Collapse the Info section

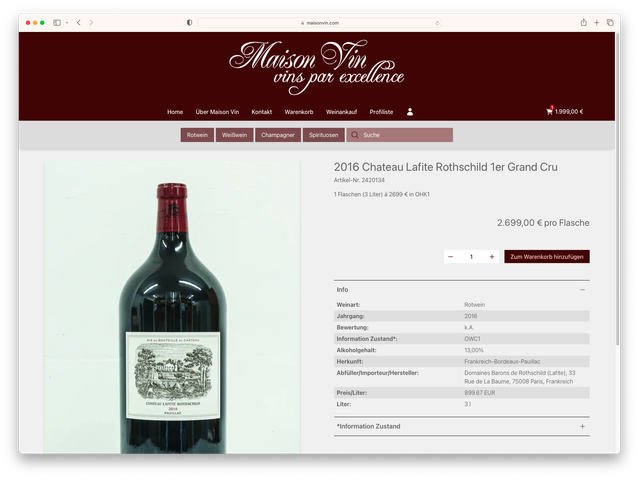[582, 289]
